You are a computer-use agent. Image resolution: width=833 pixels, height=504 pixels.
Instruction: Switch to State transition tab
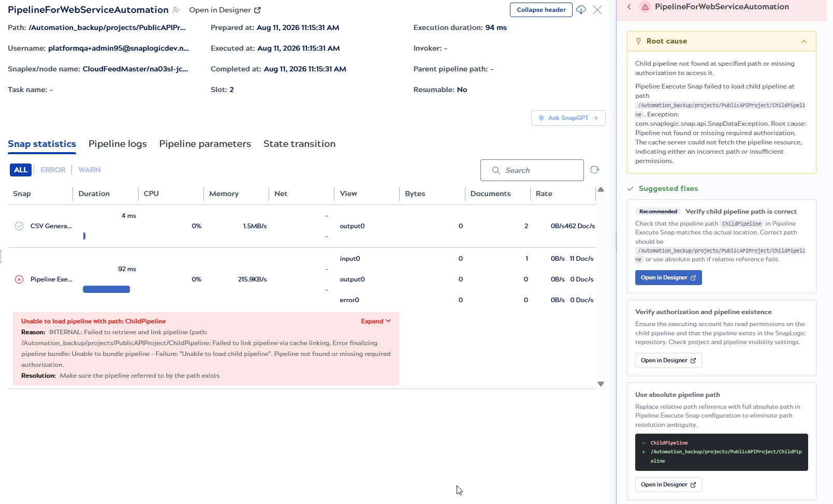click(x=299, y=144)
